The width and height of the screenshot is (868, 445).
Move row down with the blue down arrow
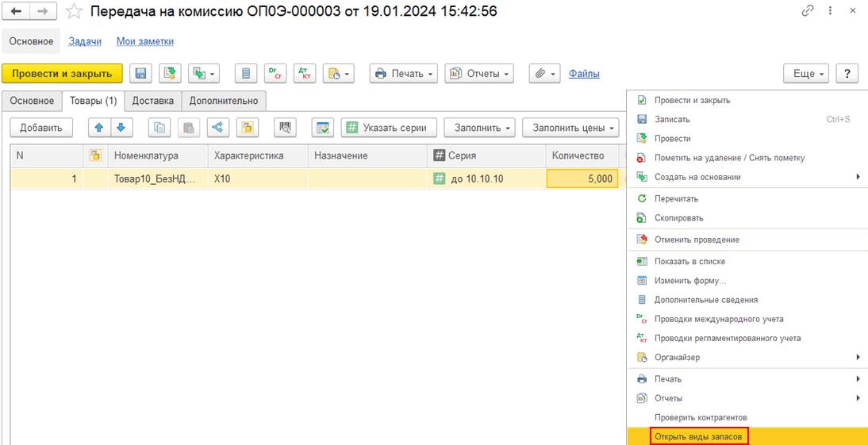pyautogui.click(x=121, y=128)
